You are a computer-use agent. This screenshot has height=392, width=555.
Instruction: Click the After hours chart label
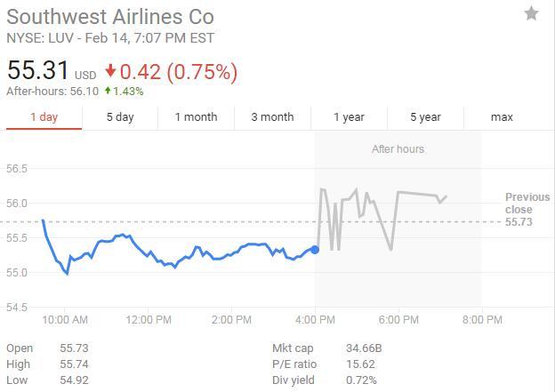398,149
